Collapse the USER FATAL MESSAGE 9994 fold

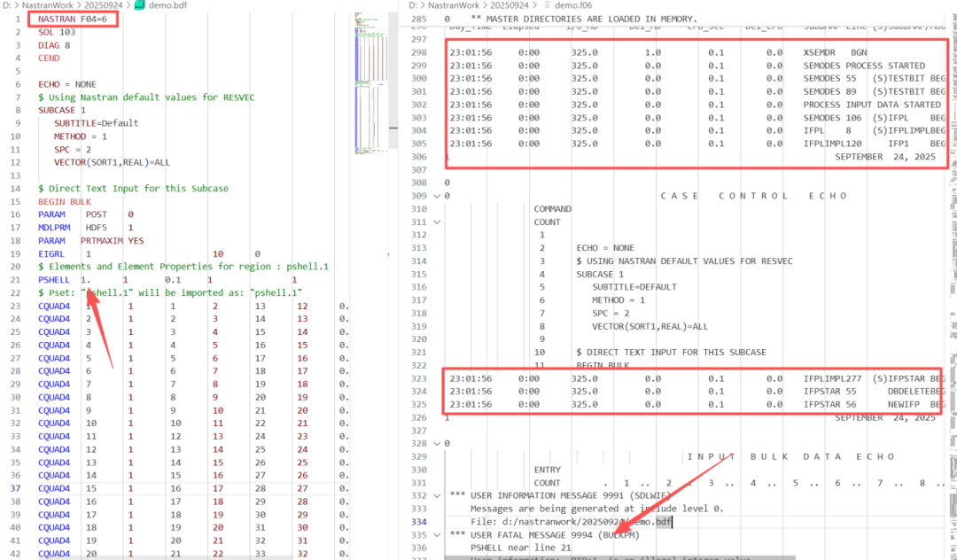coord(437,535)
